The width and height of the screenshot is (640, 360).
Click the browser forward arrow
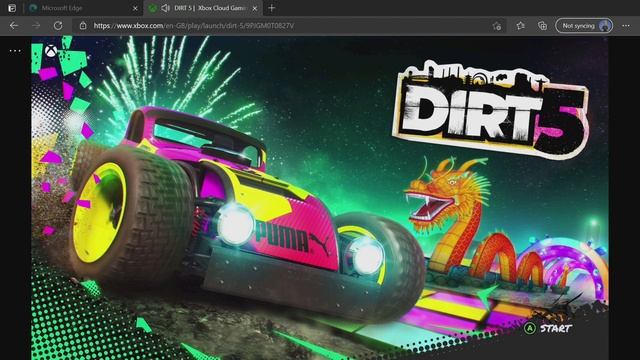coord(36,26)
